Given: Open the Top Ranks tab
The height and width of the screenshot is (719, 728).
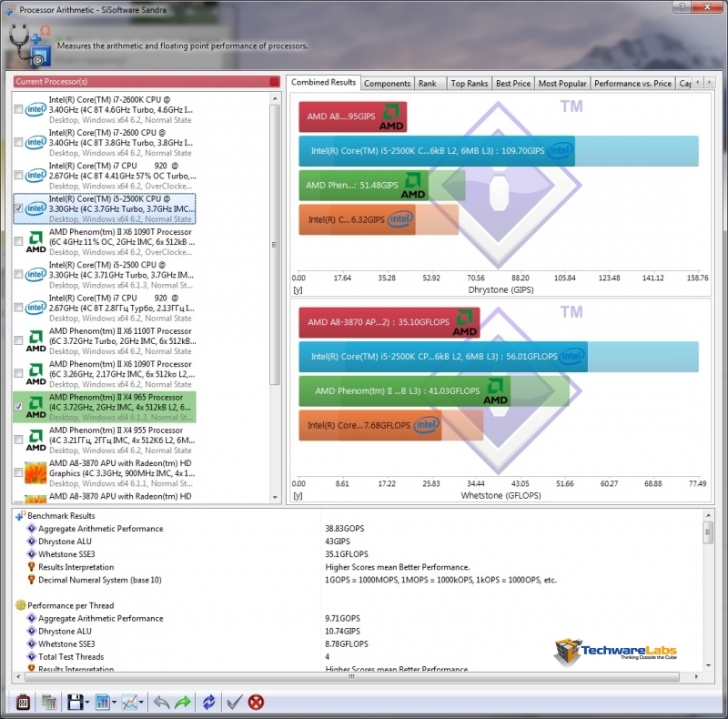Looking at the screenshot, I should [x=470, y=84].
